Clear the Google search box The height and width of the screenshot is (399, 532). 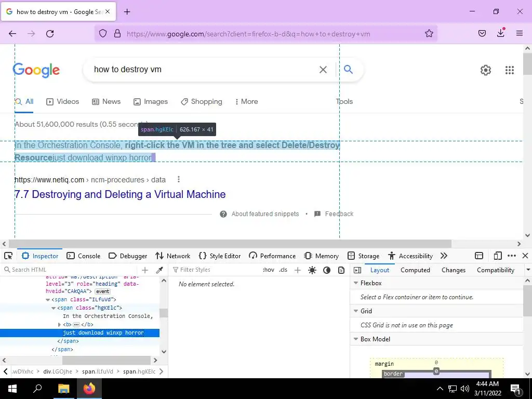pyautogui.click(x=323, y=70)
